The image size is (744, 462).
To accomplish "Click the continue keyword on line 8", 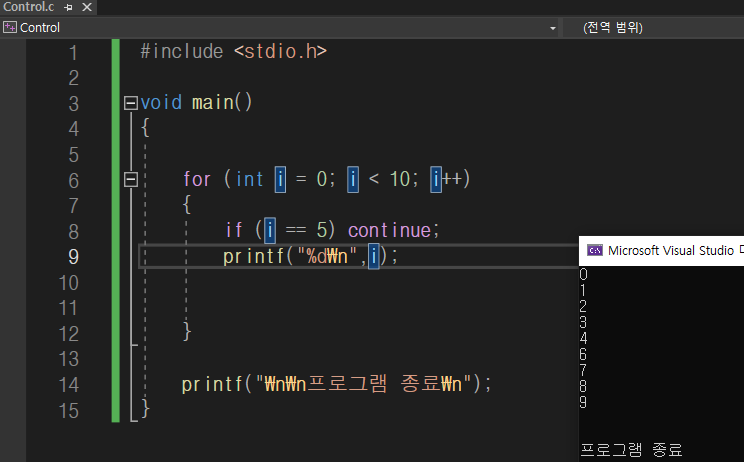I will click(390, 230).
